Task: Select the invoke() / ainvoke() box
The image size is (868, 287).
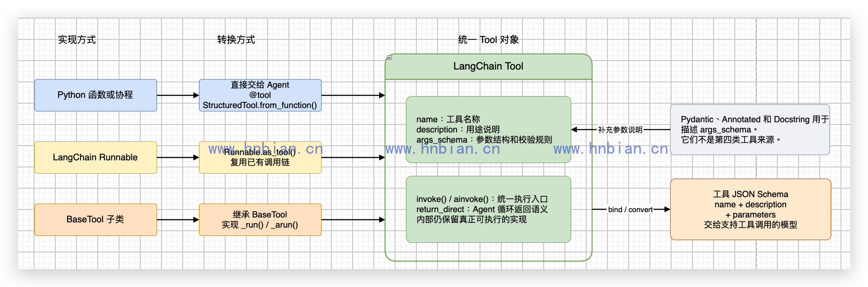Action: 488,209
